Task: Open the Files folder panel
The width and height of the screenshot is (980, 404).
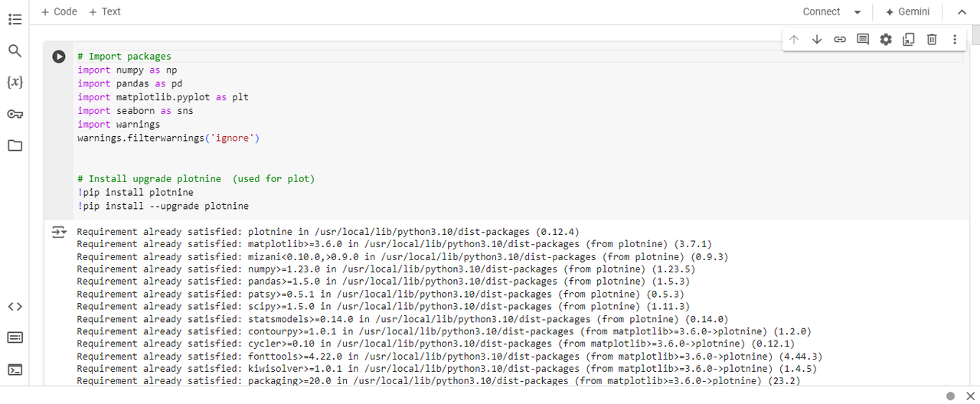Action: [15, 145]
